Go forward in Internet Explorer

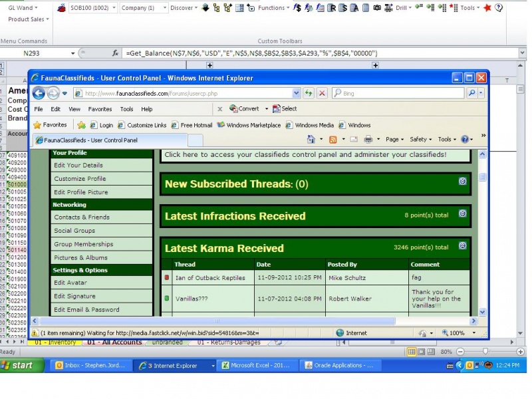click(x=53, y=93)
